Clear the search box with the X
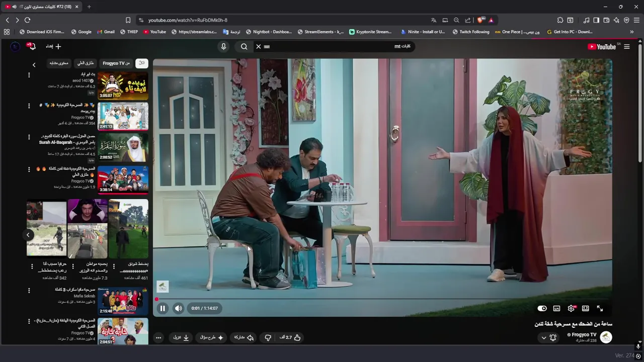The image size is (644, 362). tap(259, 47)
